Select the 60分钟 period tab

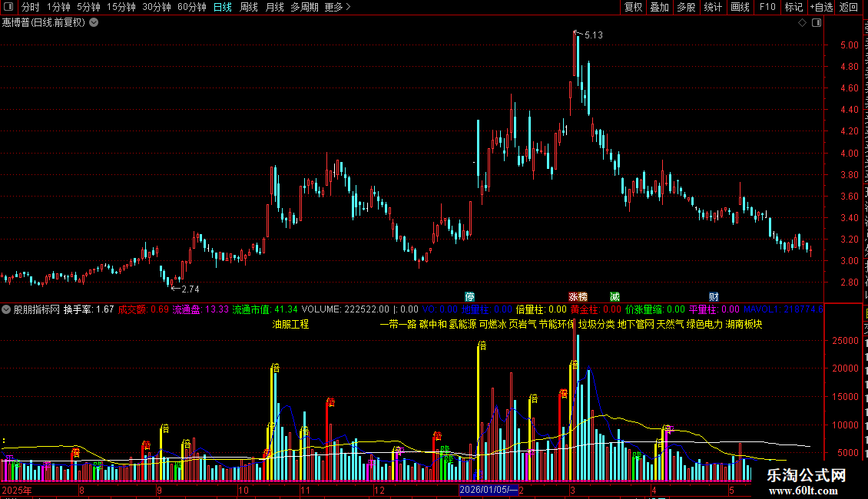coord(192,7)
